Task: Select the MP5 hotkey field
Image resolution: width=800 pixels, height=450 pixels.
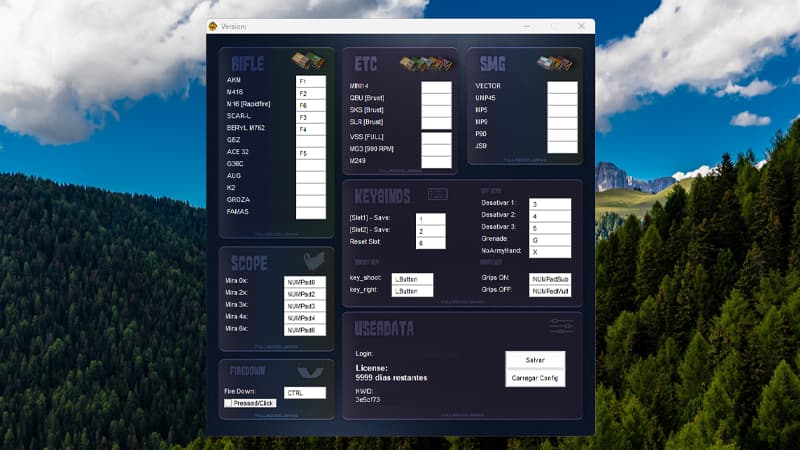Action: [562, 111]
